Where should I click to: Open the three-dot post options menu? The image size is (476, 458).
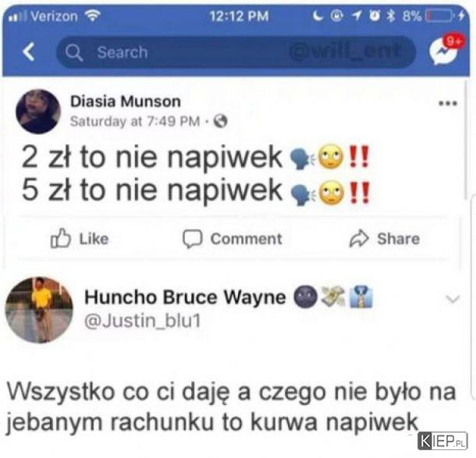(448, 104)
